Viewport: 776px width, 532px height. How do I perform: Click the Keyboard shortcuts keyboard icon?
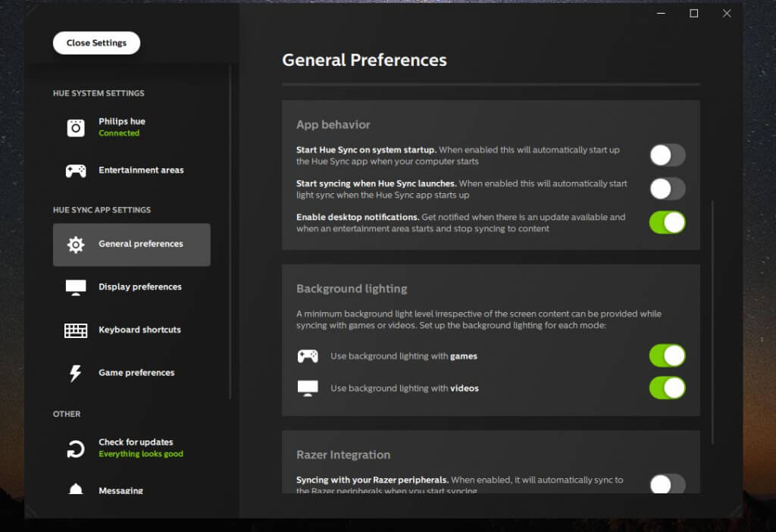tap(76, 330)
